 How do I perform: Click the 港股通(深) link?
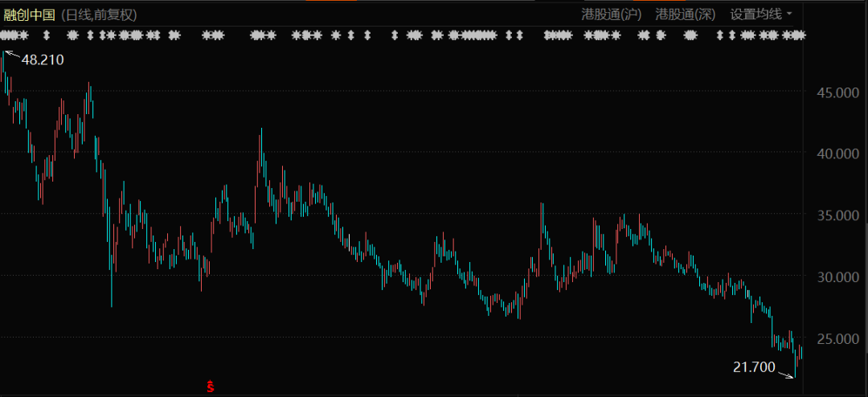click(686, 14)
